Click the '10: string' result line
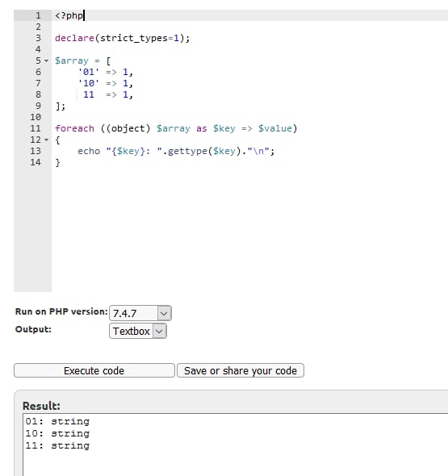This screenshot has height=476, width=448. pyautogui.click(x=57, y=433)
